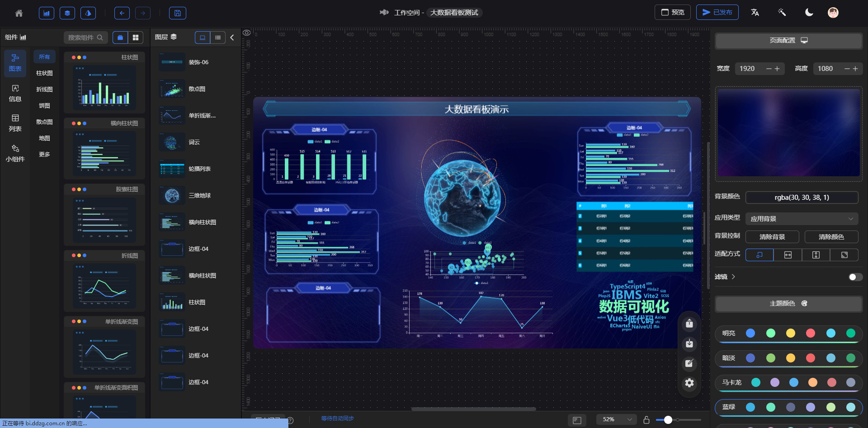Select the 词云 layer

(196, 142)
